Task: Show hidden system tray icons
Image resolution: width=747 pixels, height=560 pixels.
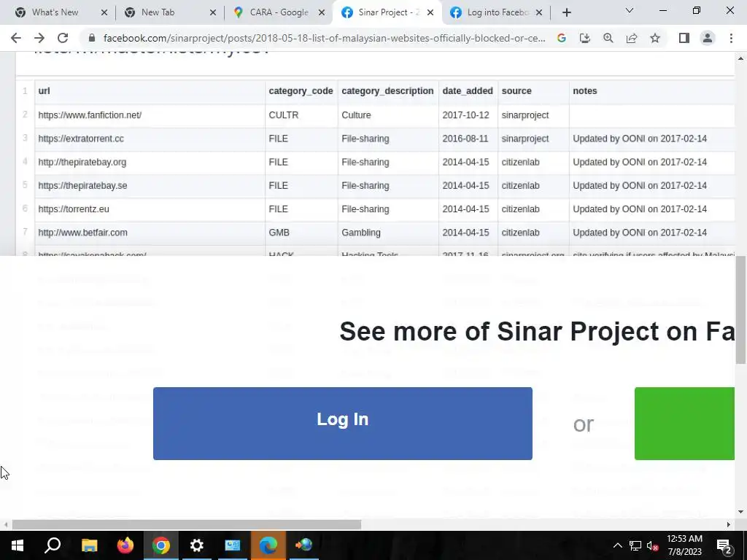Action: point(617,545)
